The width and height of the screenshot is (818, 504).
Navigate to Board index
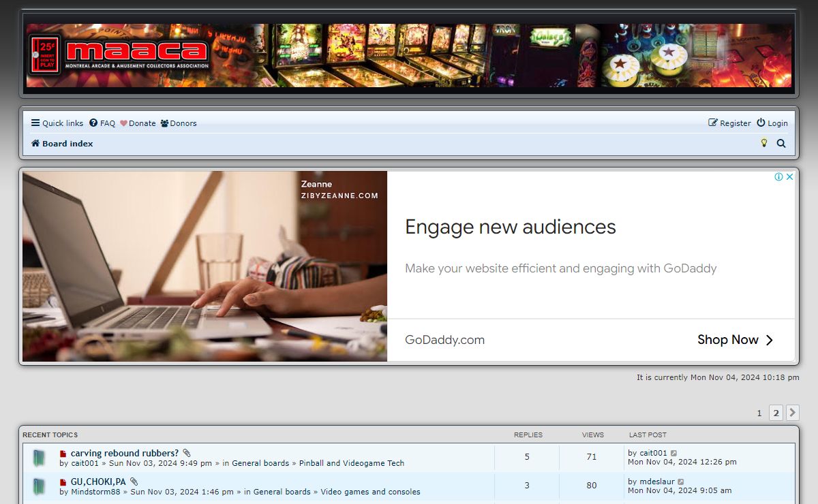62,144
